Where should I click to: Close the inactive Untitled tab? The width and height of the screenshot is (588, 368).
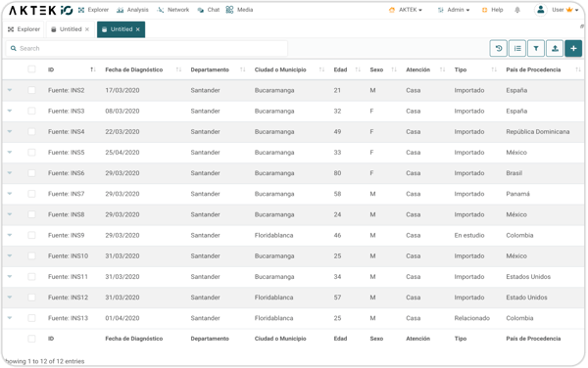[87, 29]
